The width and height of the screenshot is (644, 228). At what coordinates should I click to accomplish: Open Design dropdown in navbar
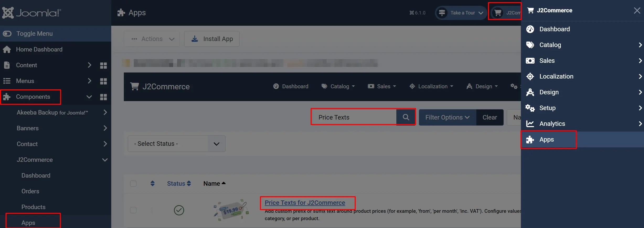(482, 86)
